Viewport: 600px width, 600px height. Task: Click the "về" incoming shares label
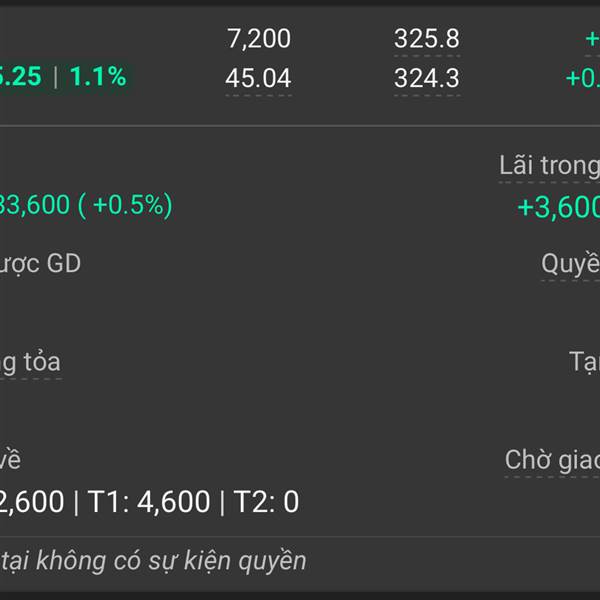point(10,460)
